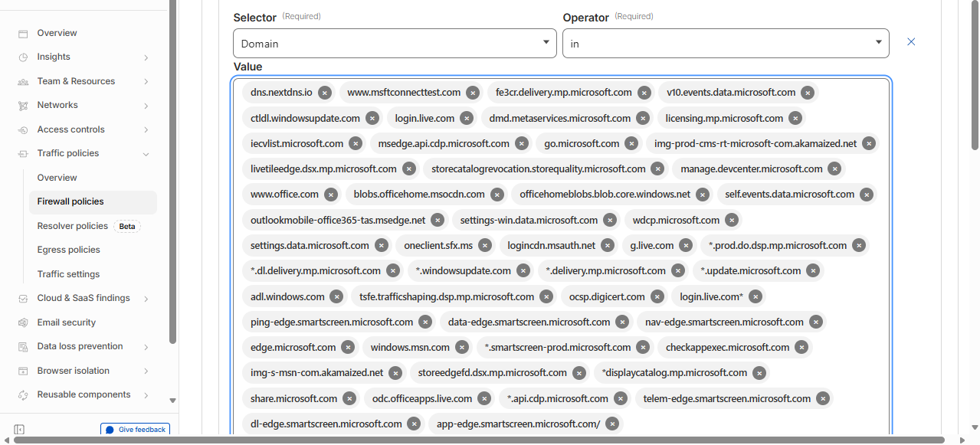This screenshot has width=980, height=445.
Task: Open Email security page
Action: pos(67,322)
